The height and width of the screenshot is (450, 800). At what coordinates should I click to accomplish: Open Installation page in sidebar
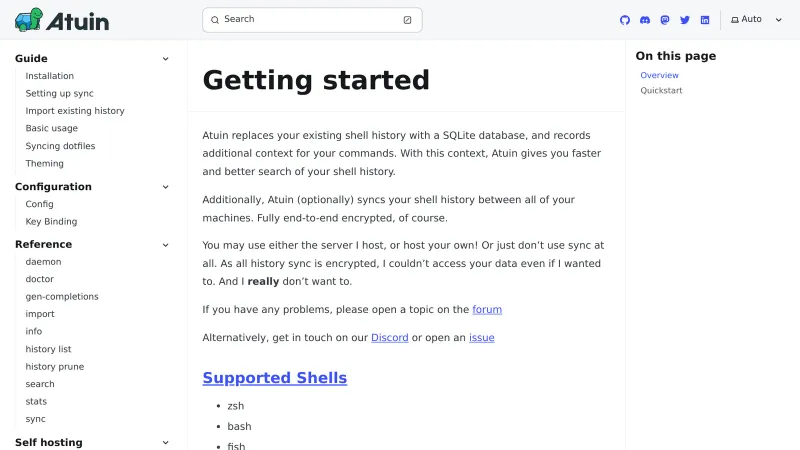pos(50,76)
